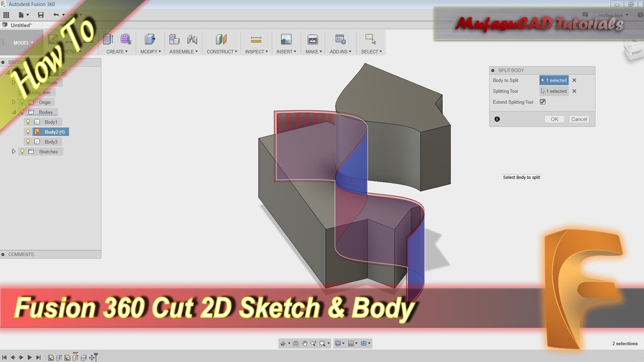Clear the Body to Split selection
Viewport: 644px width, 362px height.
tap(574, 80)
